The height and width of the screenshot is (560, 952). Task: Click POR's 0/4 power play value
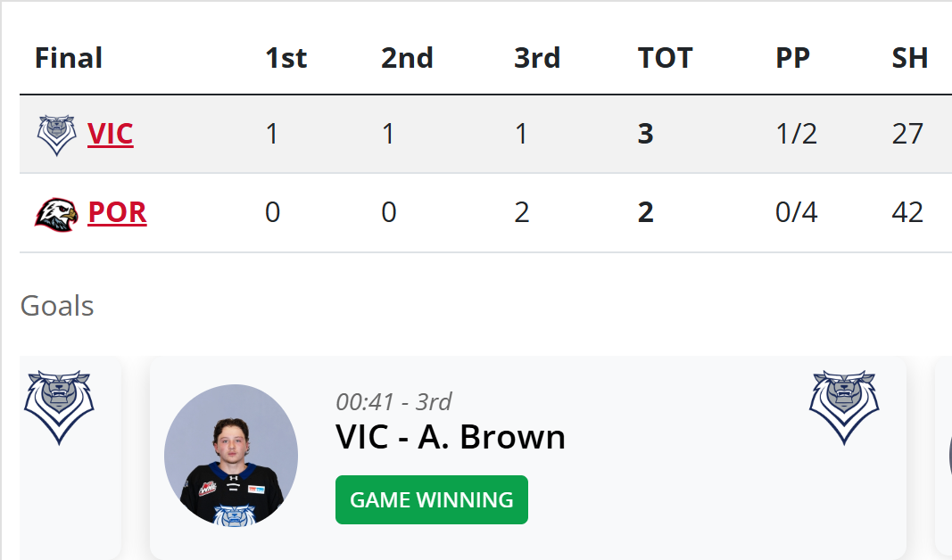(797, 214)
